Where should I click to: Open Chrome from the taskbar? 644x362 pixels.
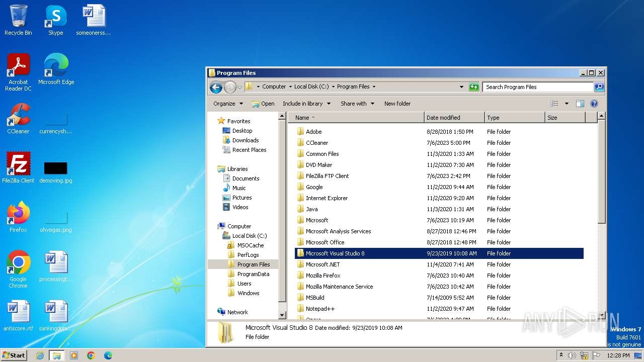pos(91,355)
